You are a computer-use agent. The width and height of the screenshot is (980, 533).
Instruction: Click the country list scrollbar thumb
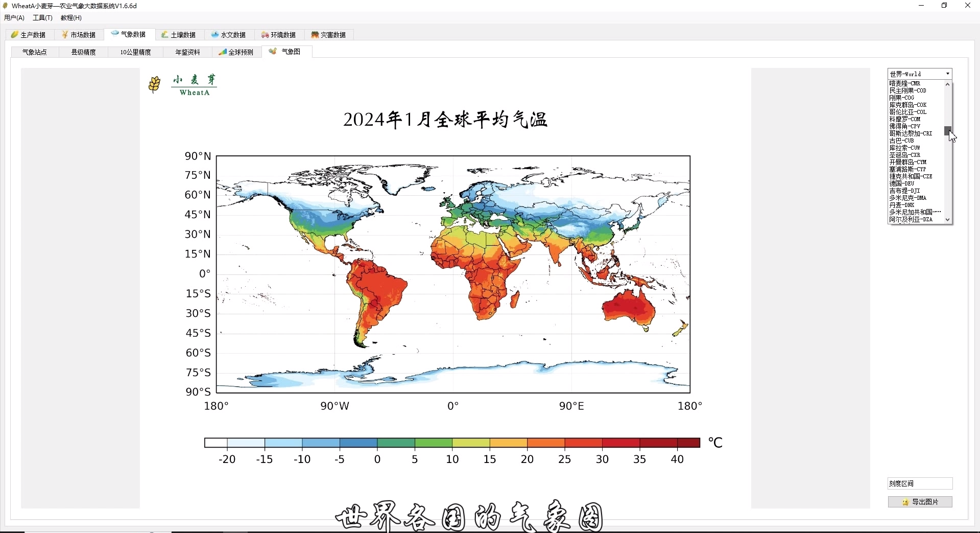[948, 131]
